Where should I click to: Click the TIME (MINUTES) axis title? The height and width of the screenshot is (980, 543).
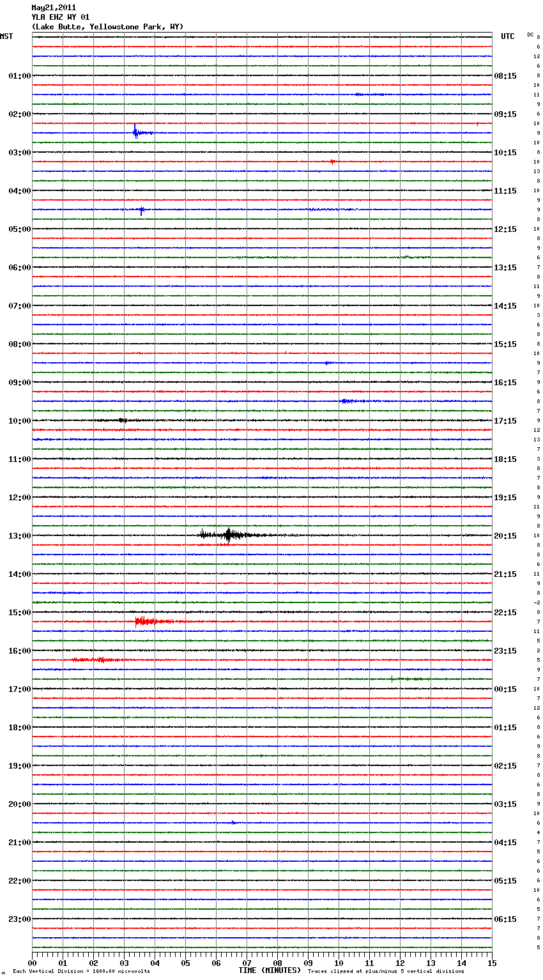click(x=270, y=970)
